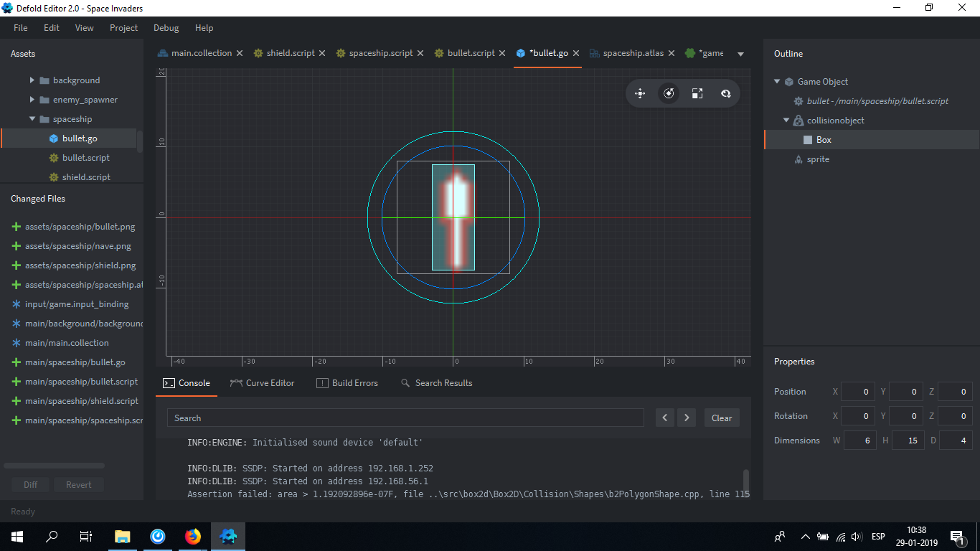Close the shield.script tab
The image size is (980, 551).
[x=322, y=53]
